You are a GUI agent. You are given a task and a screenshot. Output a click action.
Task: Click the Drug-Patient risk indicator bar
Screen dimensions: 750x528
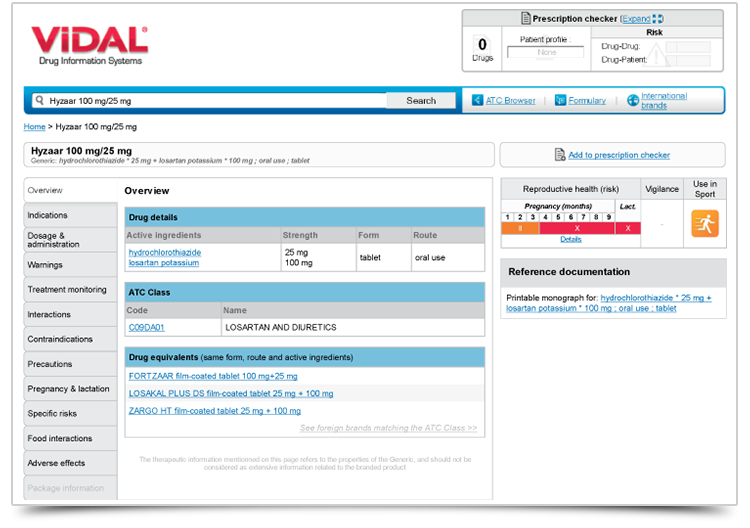point(688,60)
